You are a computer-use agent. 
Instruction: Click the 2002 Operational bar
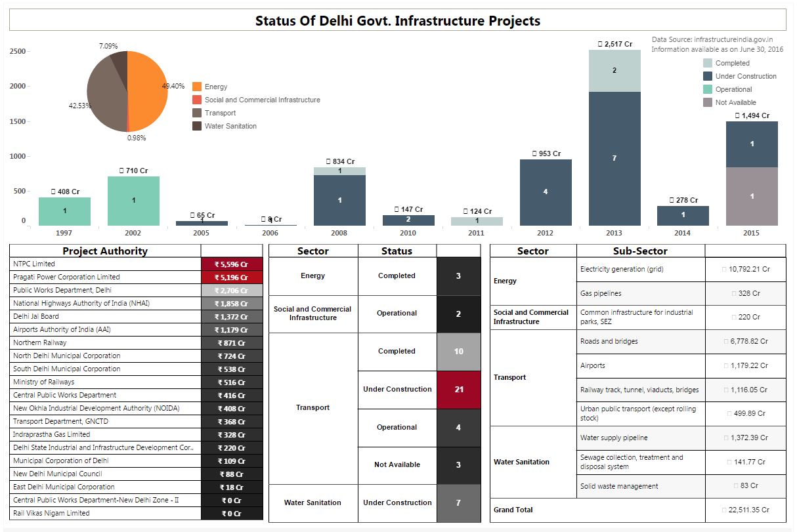click(133, 201)
